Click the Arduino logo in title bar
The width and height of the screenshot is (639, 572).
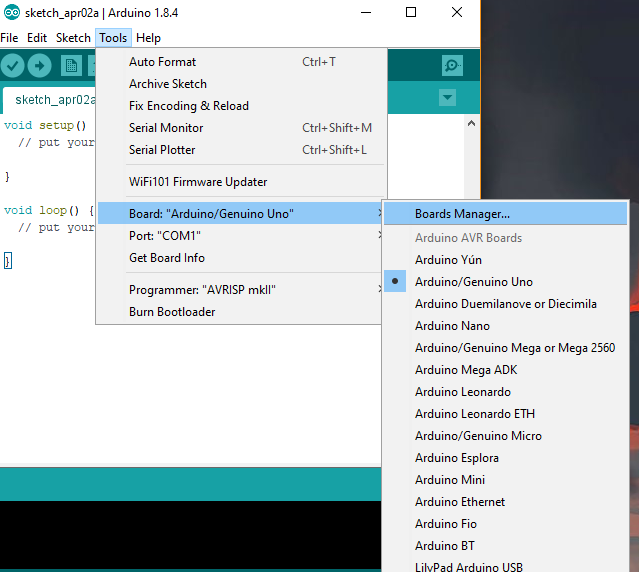click(x=10, y=12)
